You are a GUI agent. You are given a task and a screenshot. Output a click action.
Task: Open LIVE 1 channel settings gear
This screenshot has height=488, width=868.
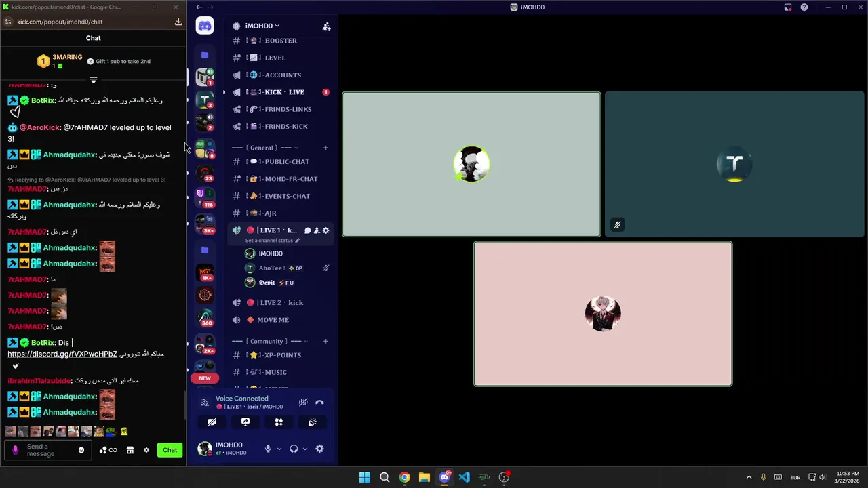coord(326,230)
